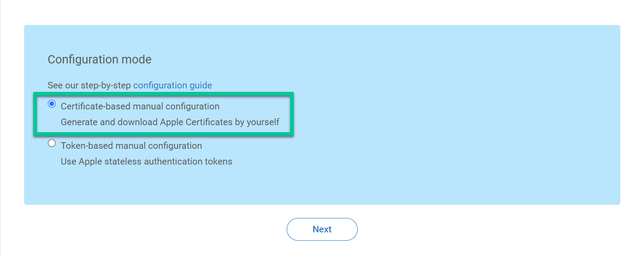Click "by yourself" in the certificate description
Screen dimensions: 644x256
click(257, 122)
